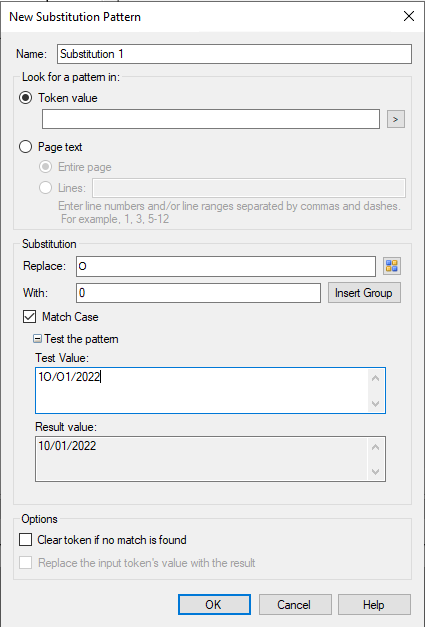Open Help for this dialog
The width and height of the screenshot is (425, 627).
[374, 604]
